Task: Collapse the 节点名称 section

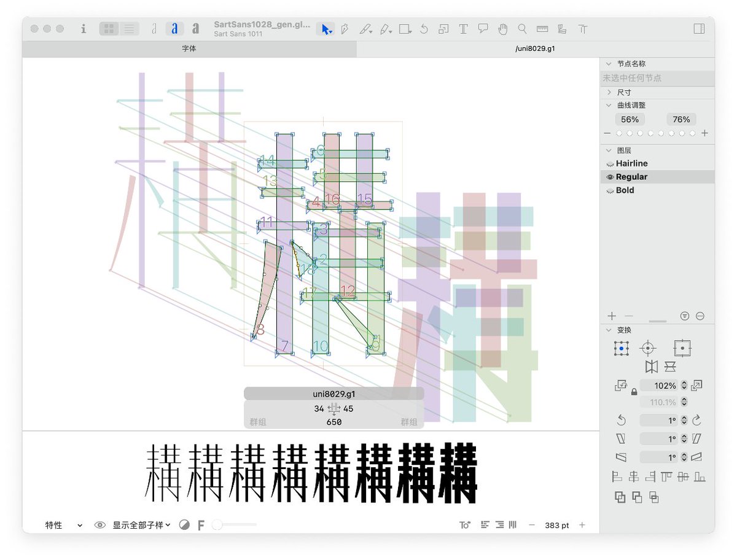Action: 609,64
